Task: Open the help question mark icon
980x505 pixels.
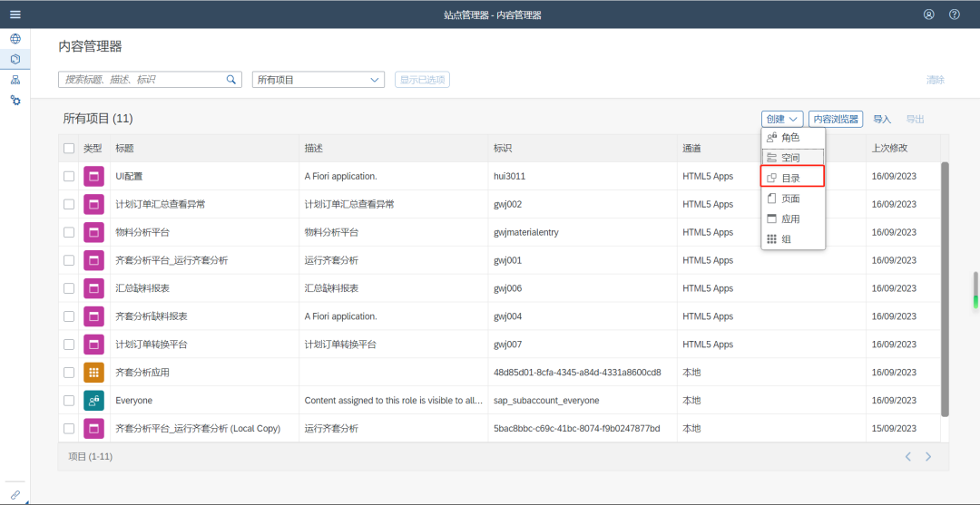Action: 955,15
